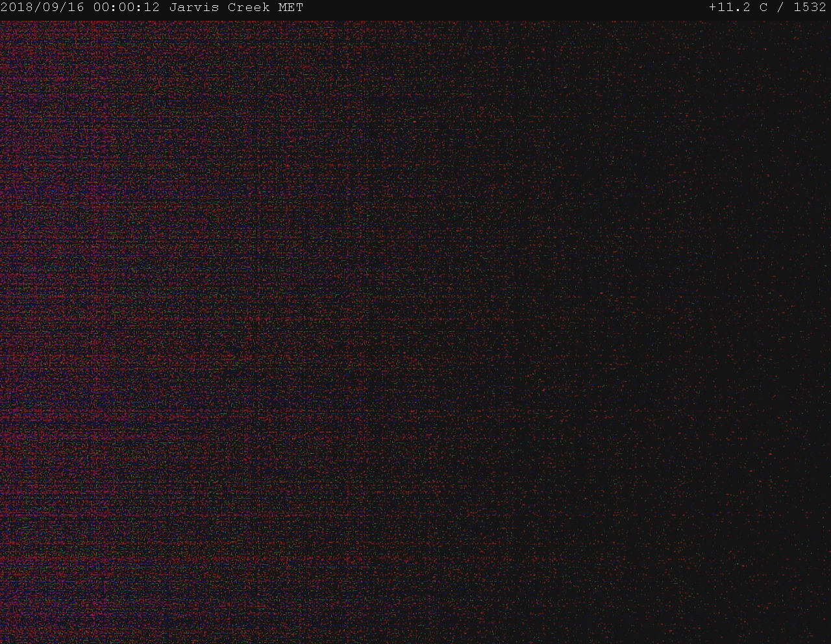Select the word Creek in the station name

[249, 8]
